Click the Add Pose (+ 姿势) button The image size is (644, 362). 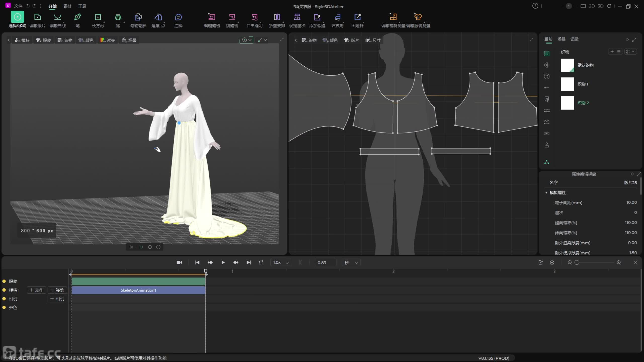(57, 290)
